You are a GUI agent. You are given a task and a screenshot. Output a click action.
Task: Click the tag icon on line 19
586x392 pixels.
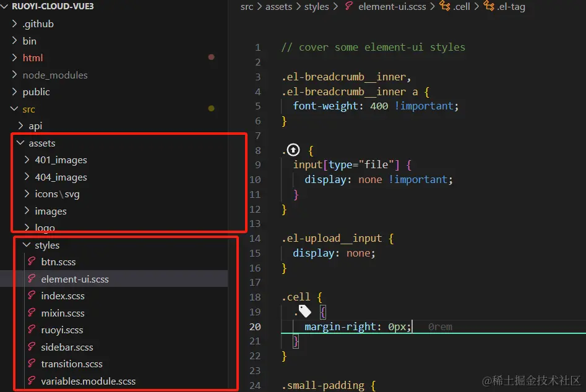305,310
